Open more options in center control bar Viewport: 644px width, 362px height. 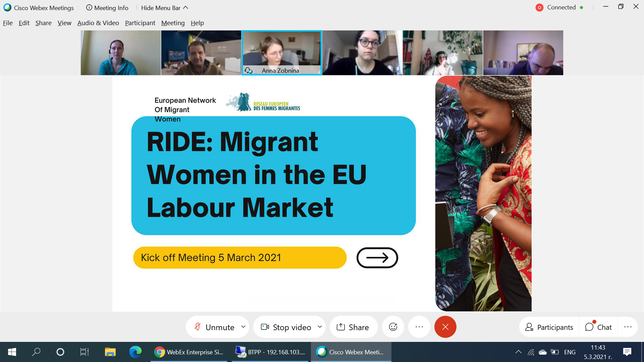419,327
